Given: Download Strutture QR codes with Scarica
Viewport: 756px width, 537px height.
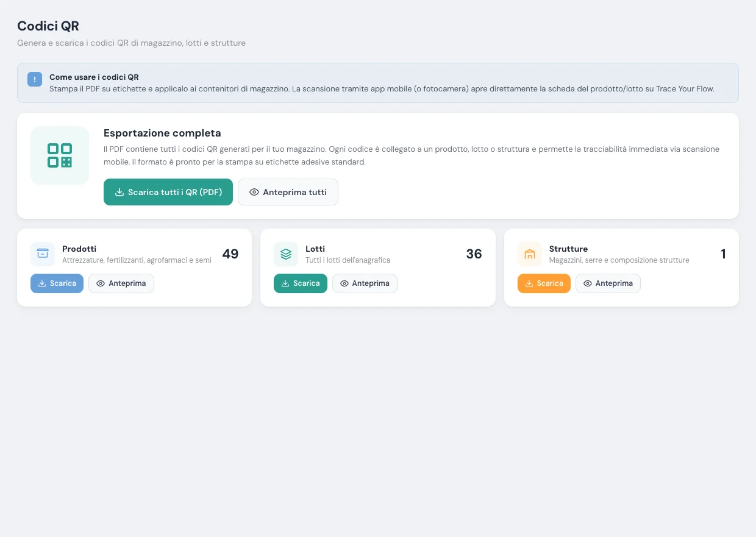Looking at the screenshot, I should (x=544, y=283).
